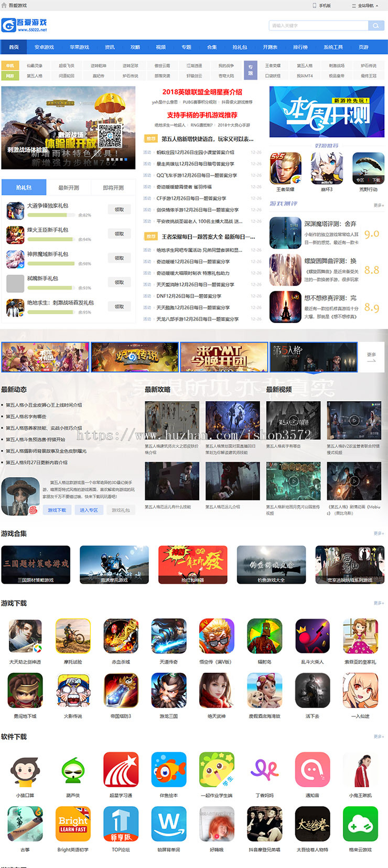Open the 丁香妈妈 app icon
Screen dimensions: 388x868
[x=265, y=769]
